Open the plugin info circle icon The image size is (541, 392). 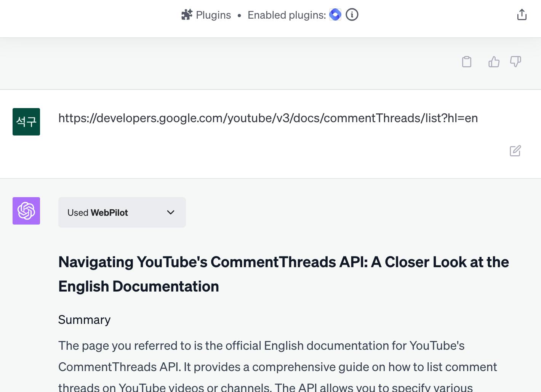352,15
